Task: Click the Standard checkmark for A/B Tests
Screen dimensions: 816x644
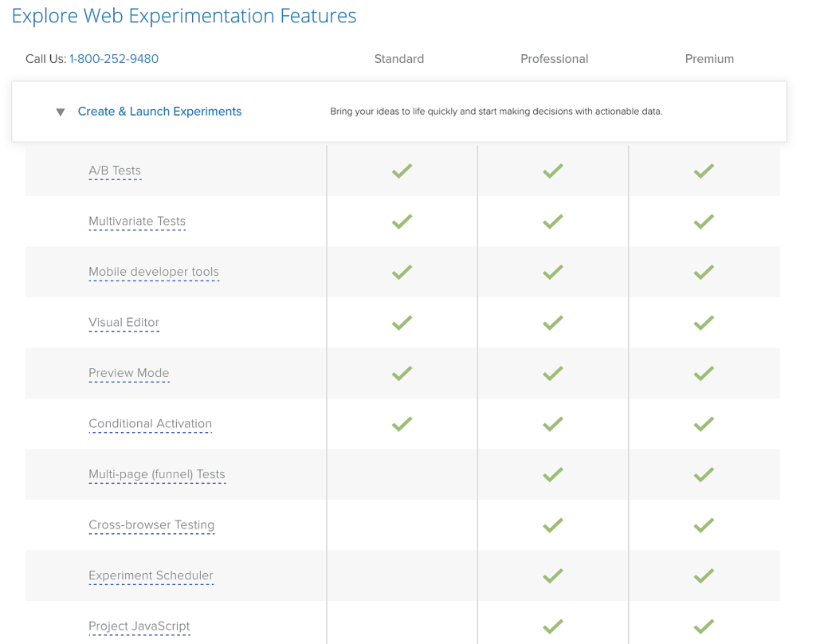Action: (x=402, y=170)
